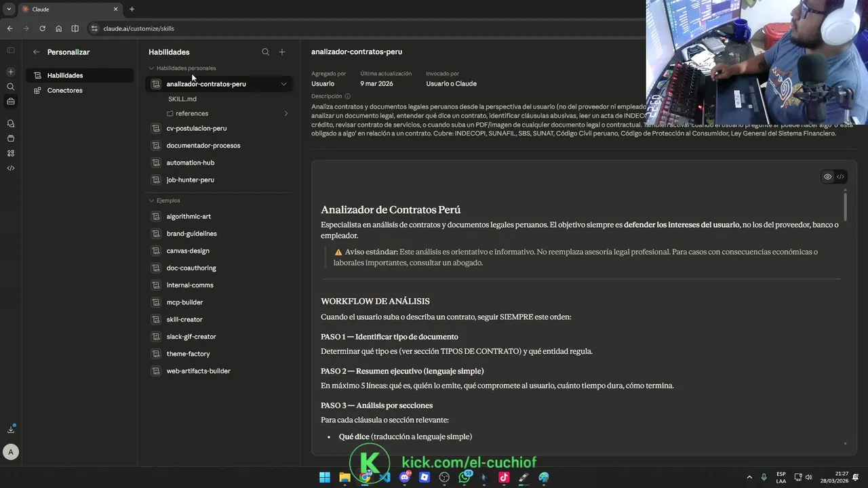Open the browser tab search dropdown
The height and width of the screenshot is (488, 868).
click(9, 9)
